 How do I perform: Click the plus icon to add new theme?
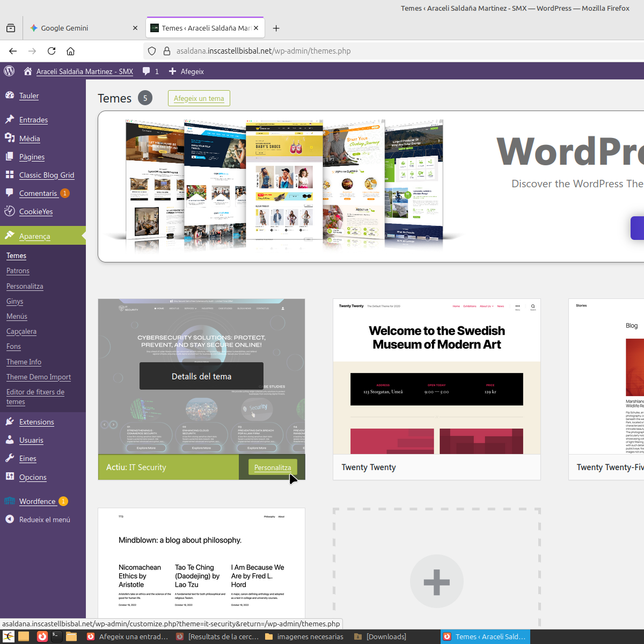click(436, 582)
